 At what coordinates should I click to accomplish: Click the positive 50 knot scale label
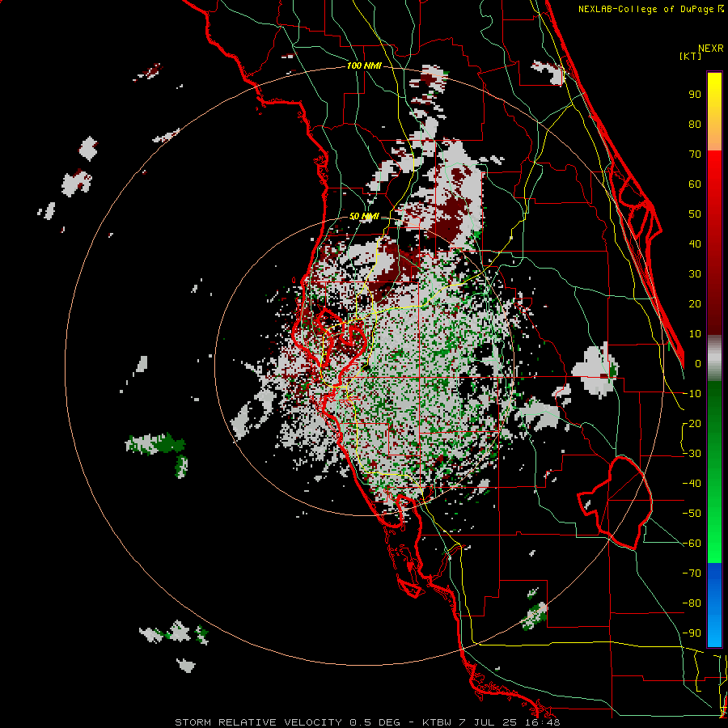tap(695, 214)
